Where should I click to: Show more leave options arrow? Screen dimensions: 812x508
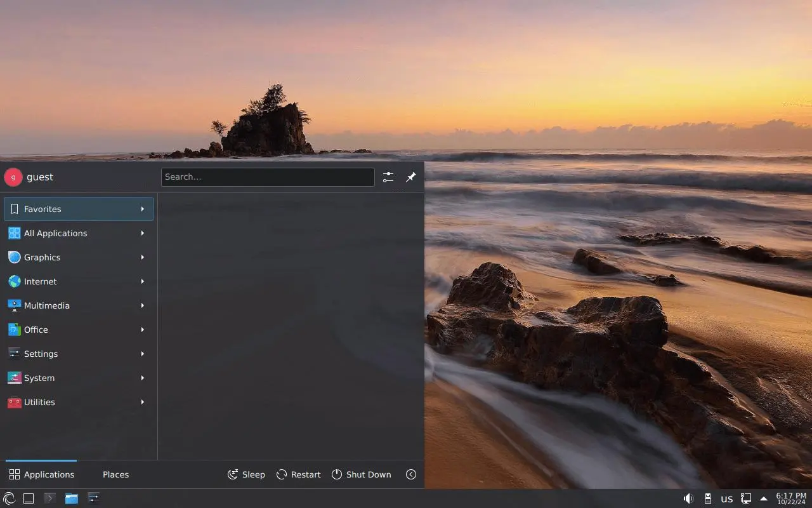411,474
